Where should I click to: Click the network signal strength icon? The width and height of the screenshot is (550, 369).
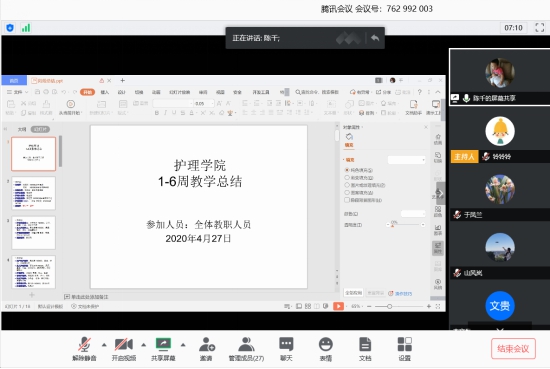[26, 28]
